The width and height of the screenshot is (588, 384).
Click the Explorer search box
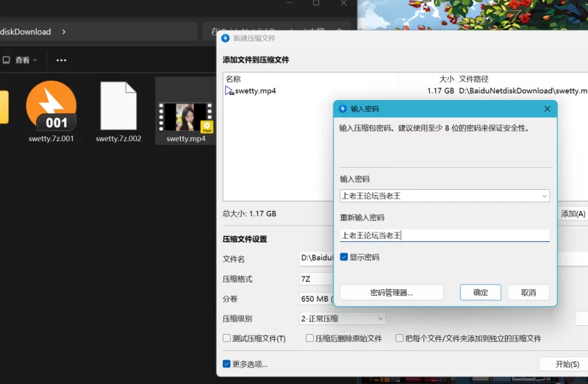pyautogui.click(x=277, y=31)
